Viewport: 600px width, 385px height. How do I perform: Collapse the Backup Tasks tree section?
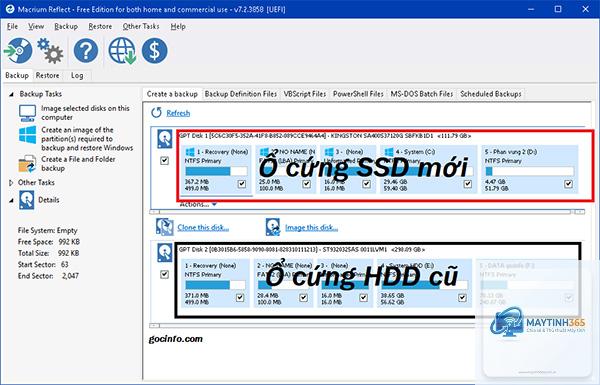(11, 94)
